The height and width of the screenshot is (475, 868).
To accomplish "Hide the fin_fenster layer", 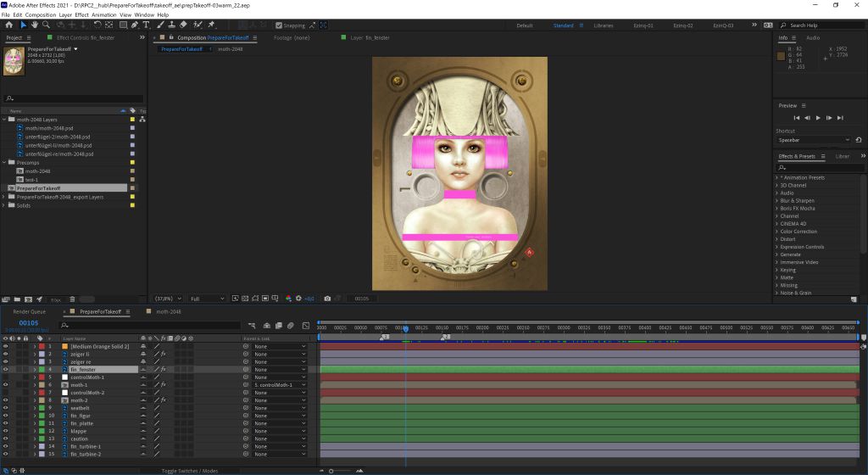I will pos(6,370).
